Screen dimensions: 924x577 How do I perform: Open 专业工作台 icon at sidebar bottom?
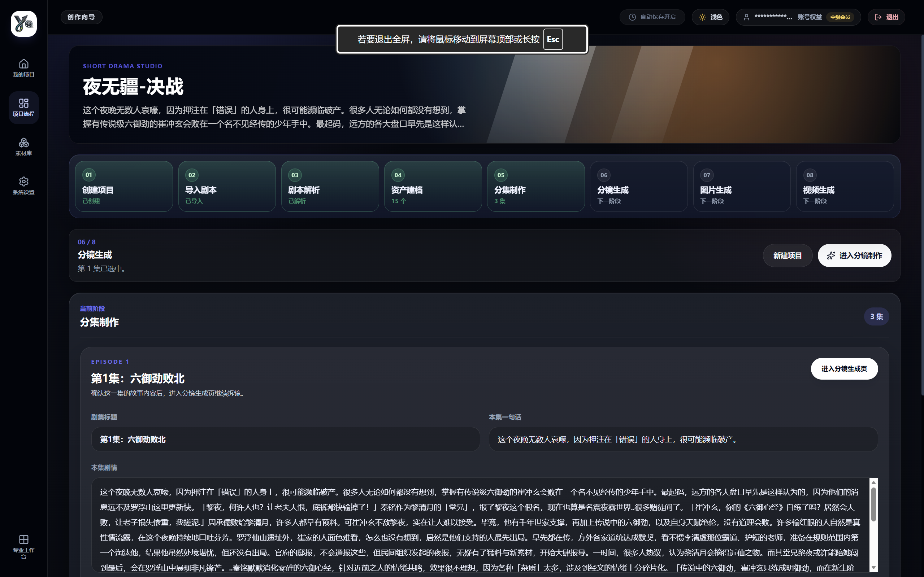click(24, 539)
